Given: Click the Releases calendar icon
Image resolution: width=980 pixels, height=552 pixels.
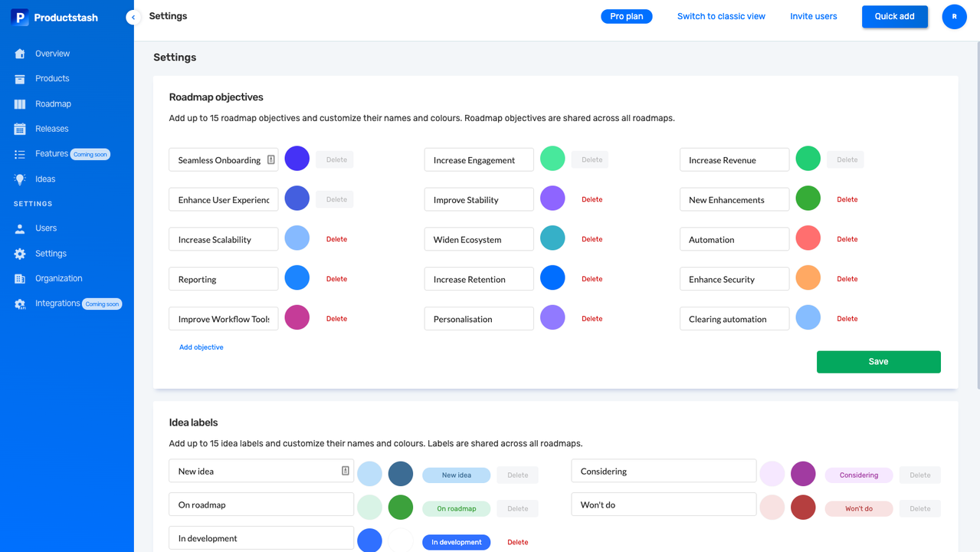Looking at the screenshot, I should 20,129.
